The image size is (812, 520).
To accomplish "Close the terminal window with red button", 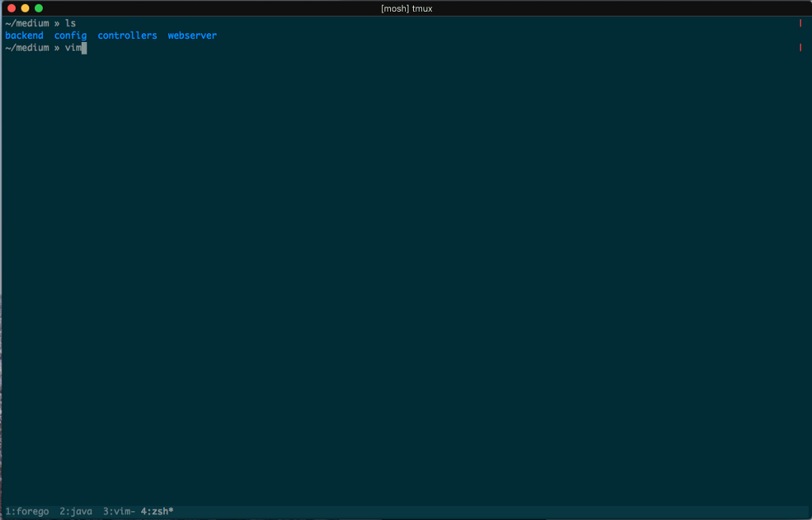I will click(x=11, y=8).
